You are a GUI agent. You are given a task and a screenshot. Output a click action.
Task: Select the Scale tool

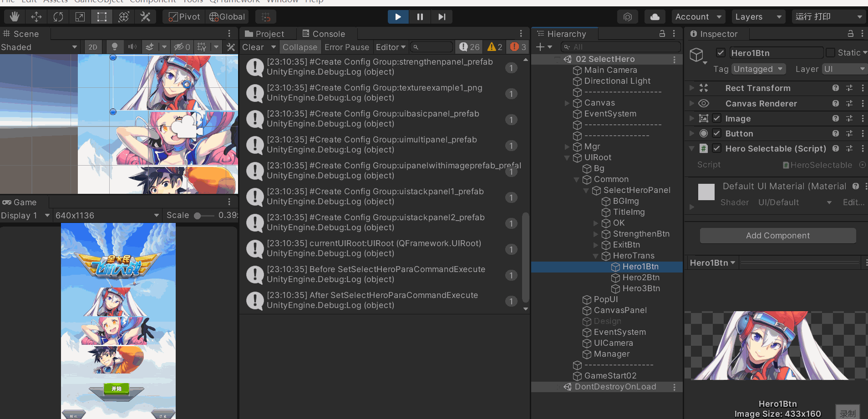click(x=80, y=17)
